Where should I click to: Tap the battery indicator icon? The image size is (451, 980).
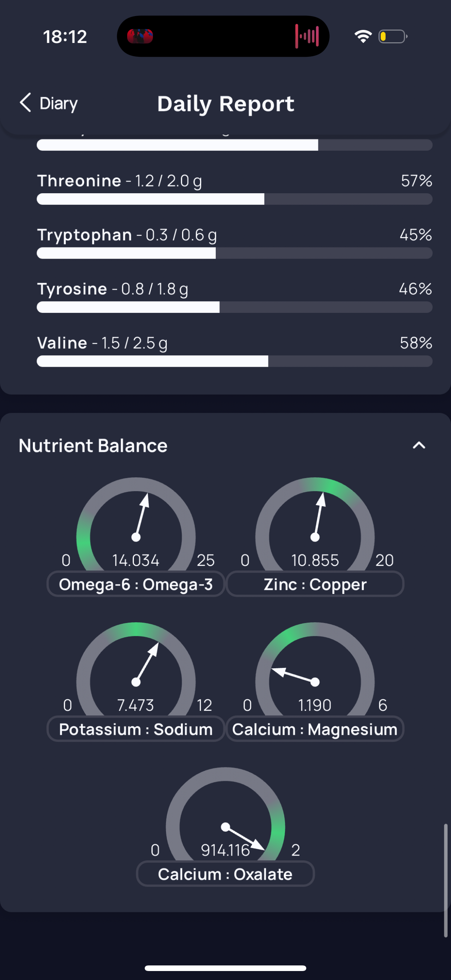click(x=393, y=37)
